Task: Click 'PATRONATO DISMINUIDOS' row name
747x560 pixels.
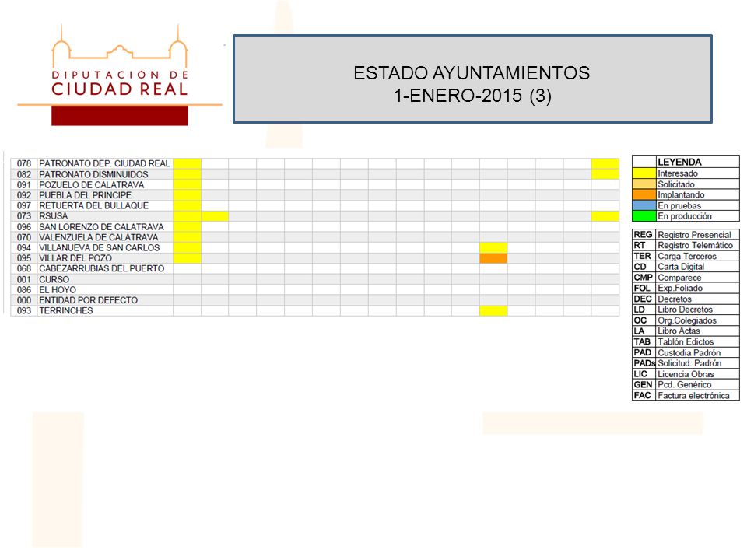Action: [x=93, y=174]
